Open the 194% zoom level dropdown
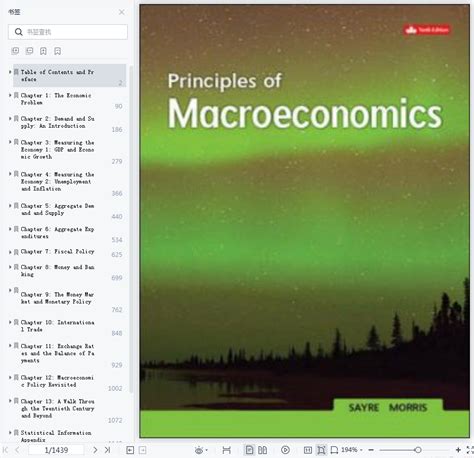The image size is (474, 458). tap(352, 450)
